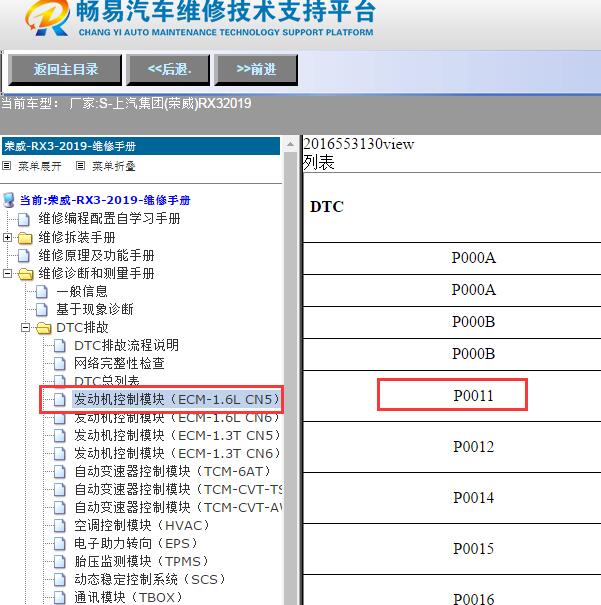Click the 菜单展开 list icon
601x605 pixels.
tap(7, 166)
